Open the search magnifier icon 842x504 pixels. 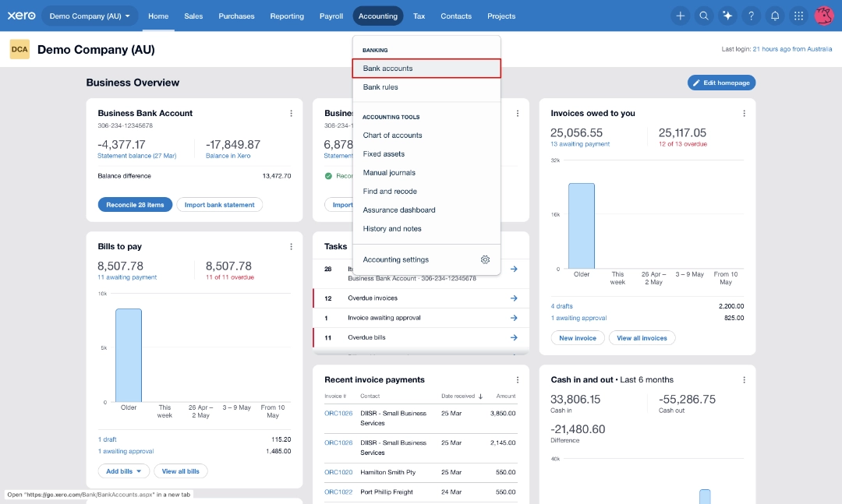pyautogui.click(x=703, y=16)
